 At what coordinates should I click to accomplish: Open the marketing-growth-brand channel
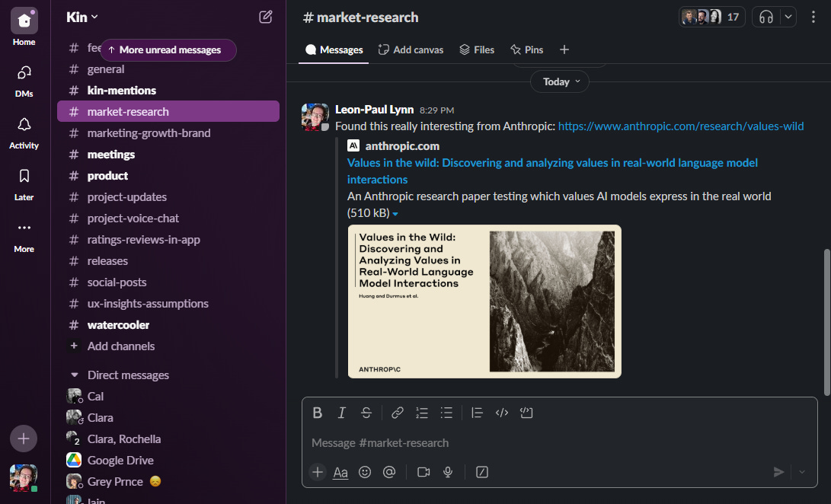[x=168, y=133]
